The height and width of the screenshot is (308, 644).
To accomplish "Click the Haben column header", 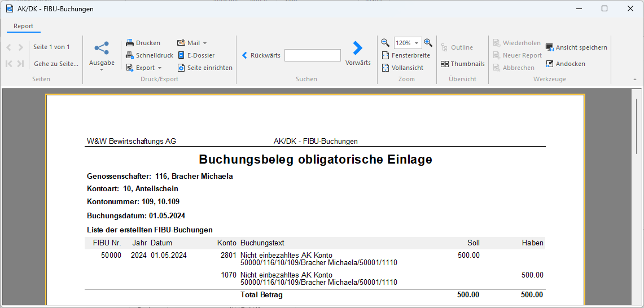I will coord(533,243).
